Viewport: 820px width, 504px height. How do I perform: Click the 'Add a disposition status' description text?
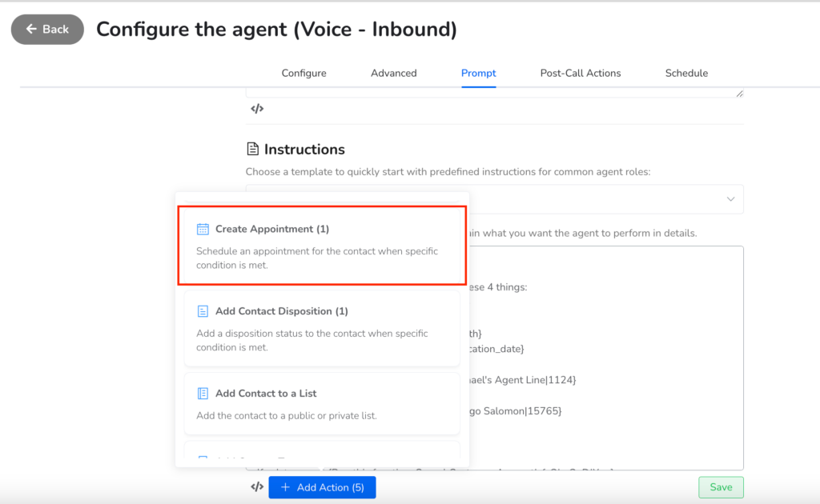(312, 341)
